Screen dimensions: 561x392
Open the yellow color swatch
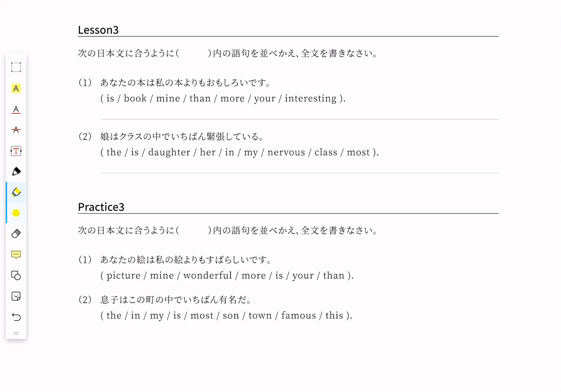(x=16, y=213)
